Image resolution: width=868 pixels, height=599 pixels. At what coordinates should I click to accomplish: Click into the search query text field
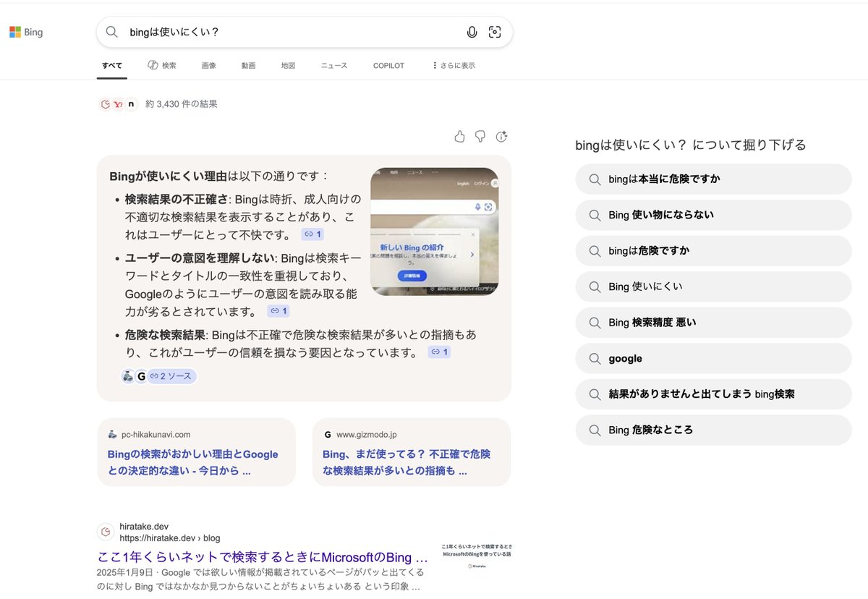[x=289, y=32]
